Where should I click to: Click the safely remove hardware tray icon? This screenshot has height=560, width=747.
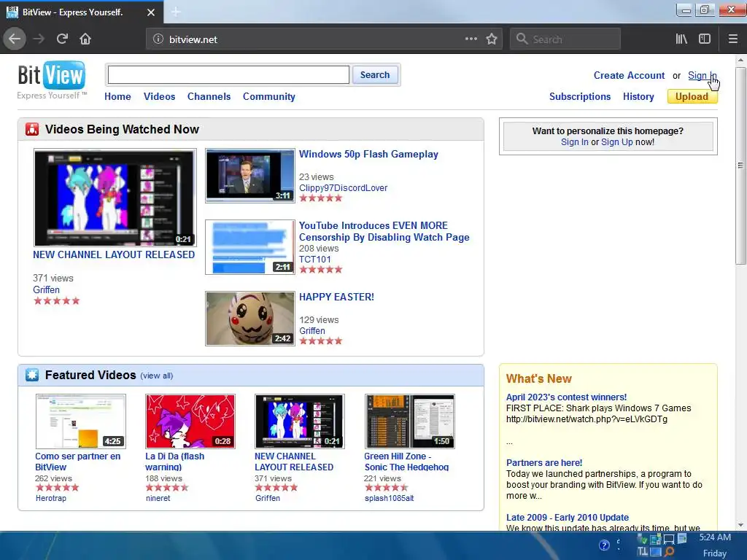[642, 540]
